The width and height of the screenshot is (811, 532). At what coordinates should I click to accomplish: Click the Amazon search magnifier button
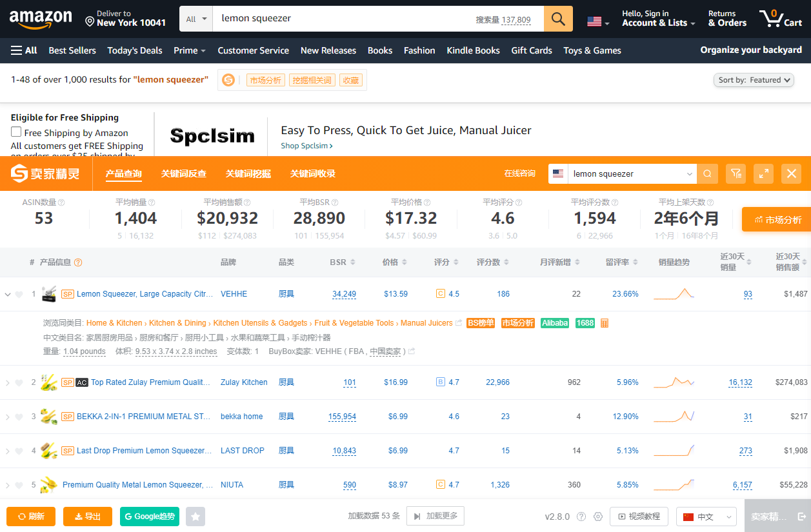[558, 19]
